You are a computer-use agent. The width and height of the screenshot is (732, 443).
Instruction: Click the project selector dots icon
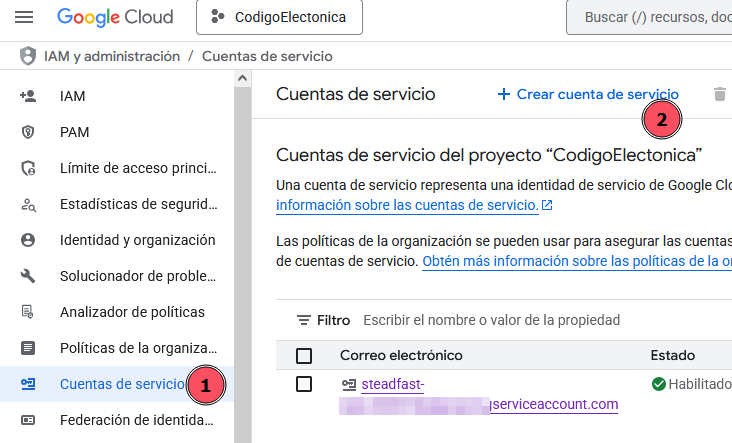point(218,17)
